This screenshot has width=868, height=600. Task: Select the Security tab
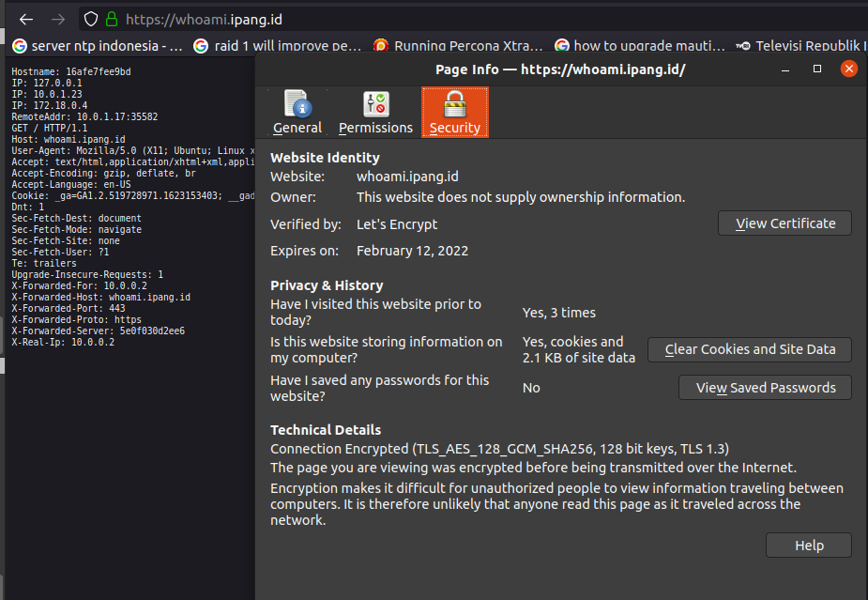(454, 113)
